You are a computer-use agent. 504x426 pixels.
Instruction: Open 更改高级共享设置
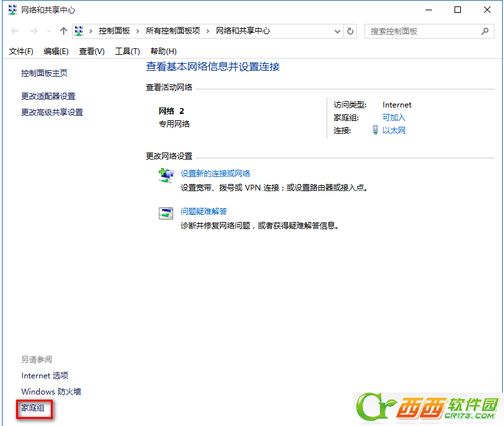pos(52,112)
